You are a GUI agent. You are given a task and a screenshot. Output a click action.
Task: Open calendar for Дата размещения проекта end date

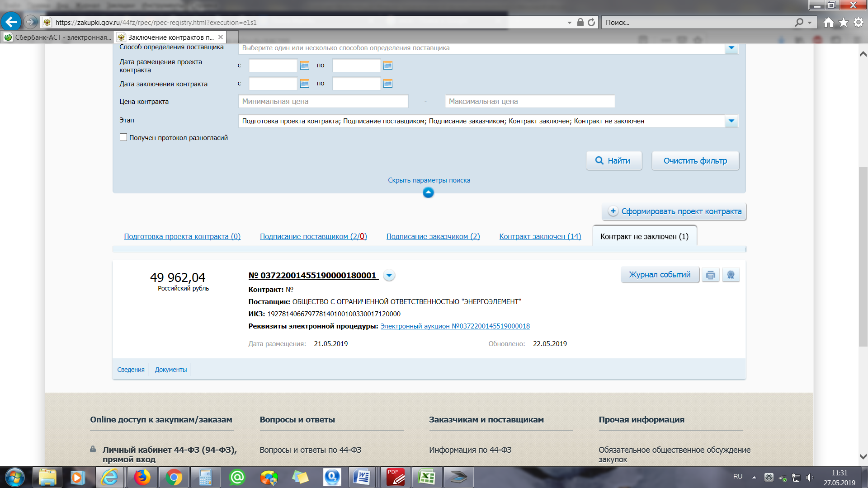388,66
